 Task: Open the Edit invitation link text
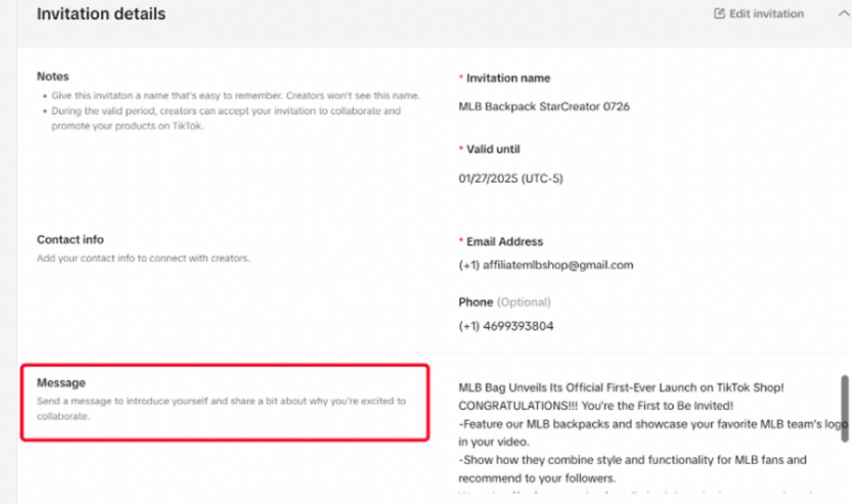coord(766,14)
